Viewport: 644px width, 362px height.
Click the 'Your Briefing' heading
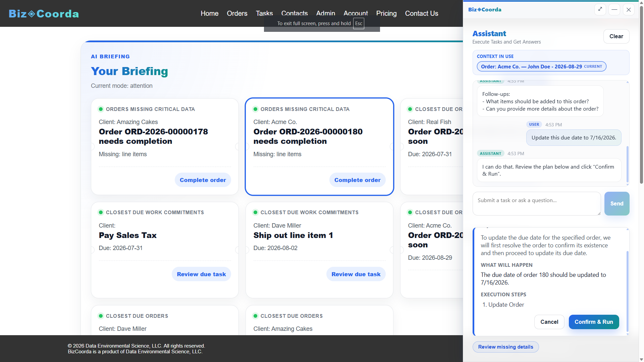click(129, 71)
